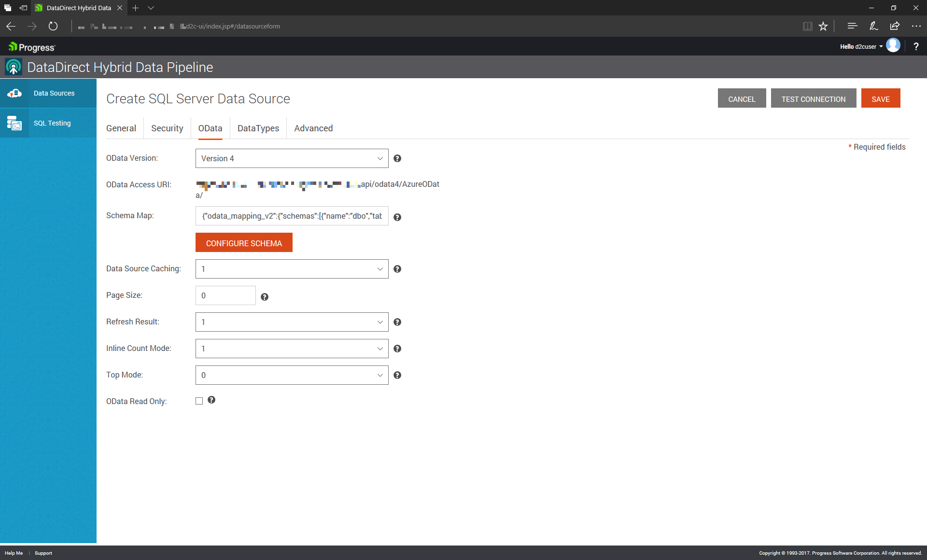Click the d2cuser profile avatar
927x560 pixels.
click(x=893, y=45)
